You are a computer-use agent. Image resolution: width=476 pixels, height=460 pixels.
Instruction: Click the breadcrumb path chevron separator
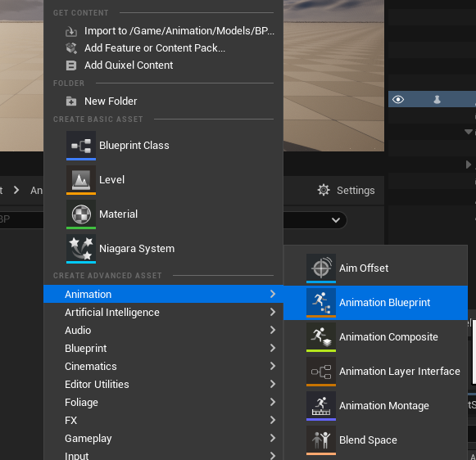pos(16,190)
